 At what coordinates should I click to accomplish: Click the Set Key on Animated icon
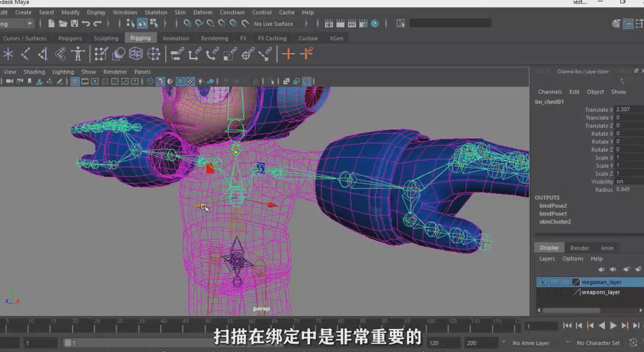[306, 54]
